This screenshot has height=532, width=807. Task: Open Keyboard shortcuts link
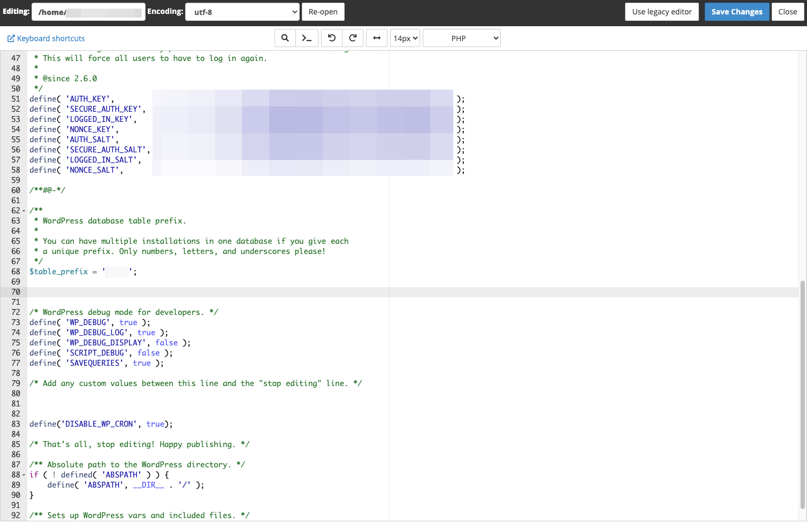pyautogui.click(x=46, y=38)
